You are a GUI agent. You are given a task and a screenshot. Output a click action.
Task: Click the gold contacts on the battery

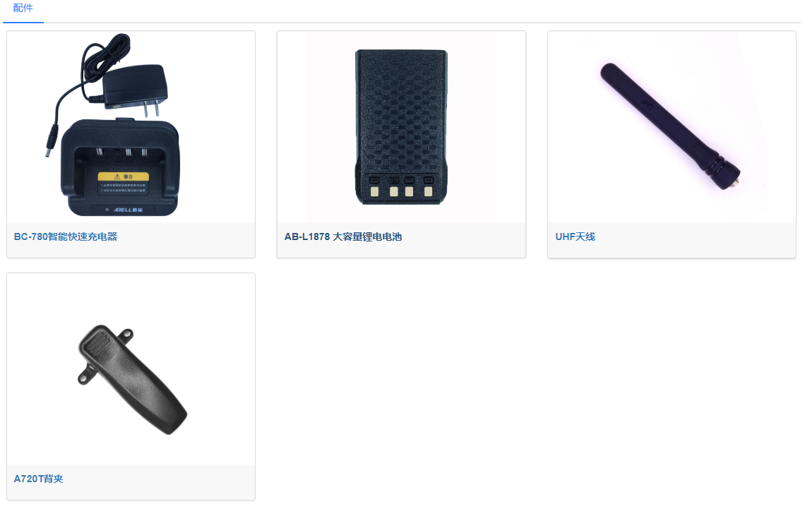[401, 191]
